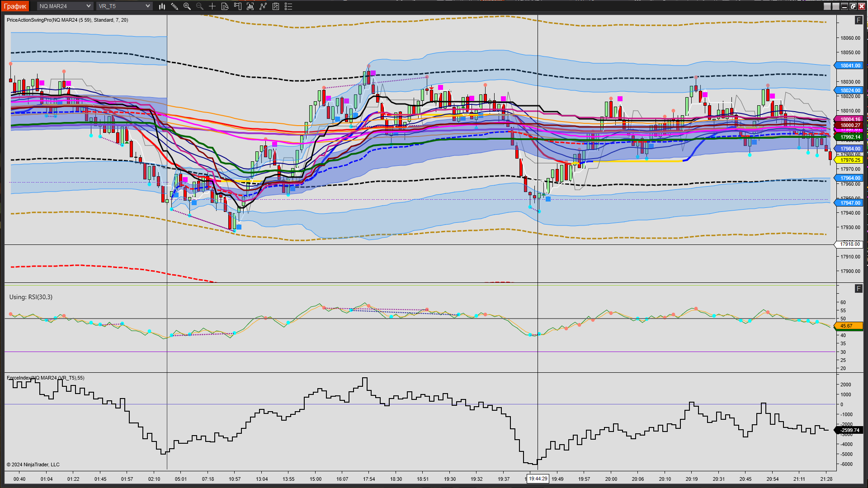Viewport: 868px width, 488px height.
Task: Open the Strategies window
Action: point(263,6)
